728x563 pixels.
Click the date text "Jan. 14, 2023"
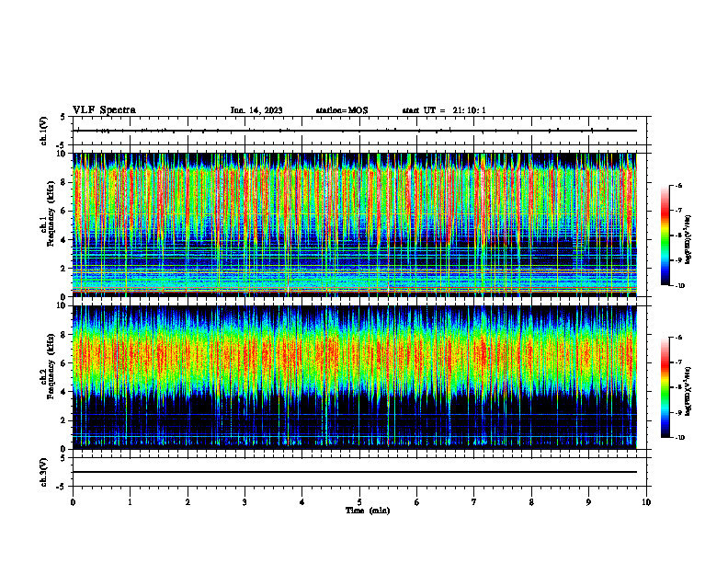[256, 110]
